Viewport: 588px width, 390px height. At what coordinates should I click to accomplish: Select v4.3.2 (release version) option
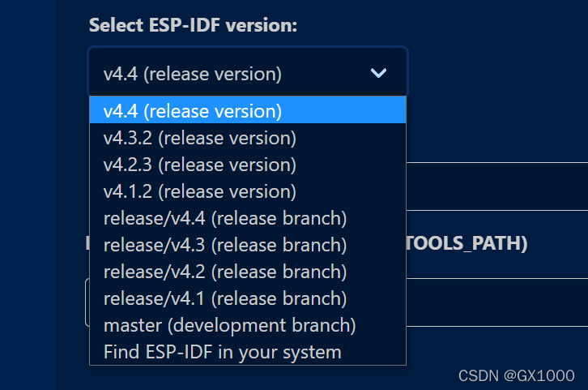point(248,137)
